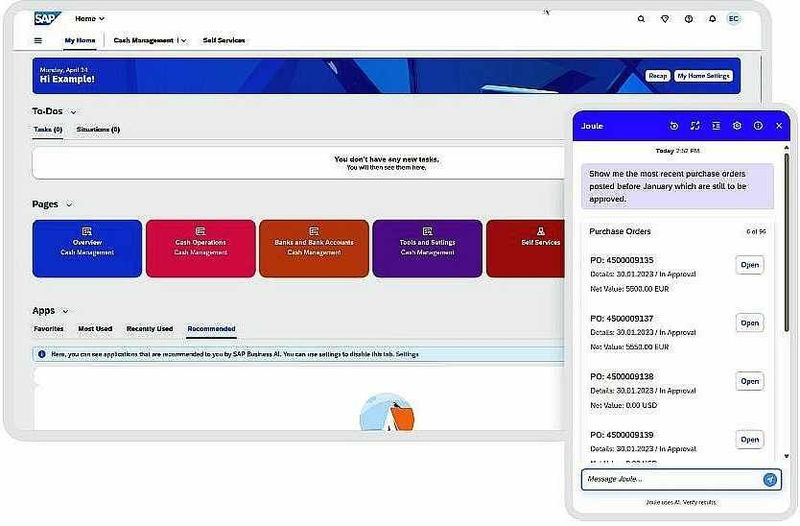Open the Self Services menu item

pyautogui.click(x=223, y=40)
